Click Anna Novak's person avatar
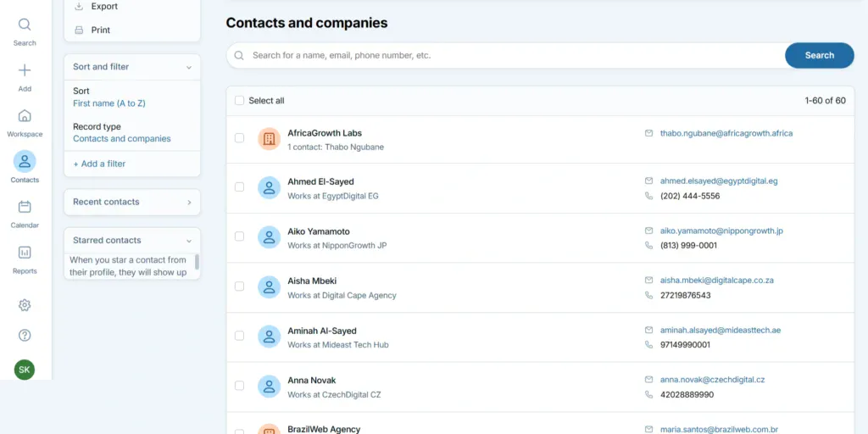This screenshot has width=868, height=434. click(269, 387)
